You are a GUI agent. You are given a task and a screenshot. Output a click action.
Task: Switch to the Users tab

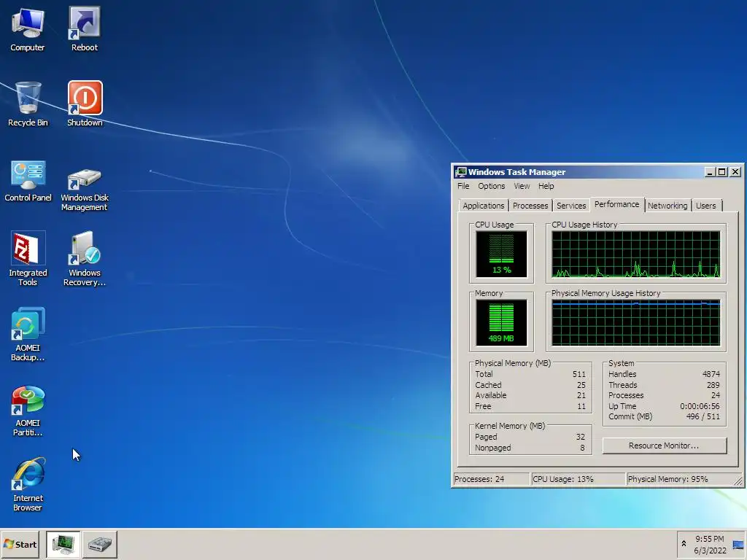705,206
